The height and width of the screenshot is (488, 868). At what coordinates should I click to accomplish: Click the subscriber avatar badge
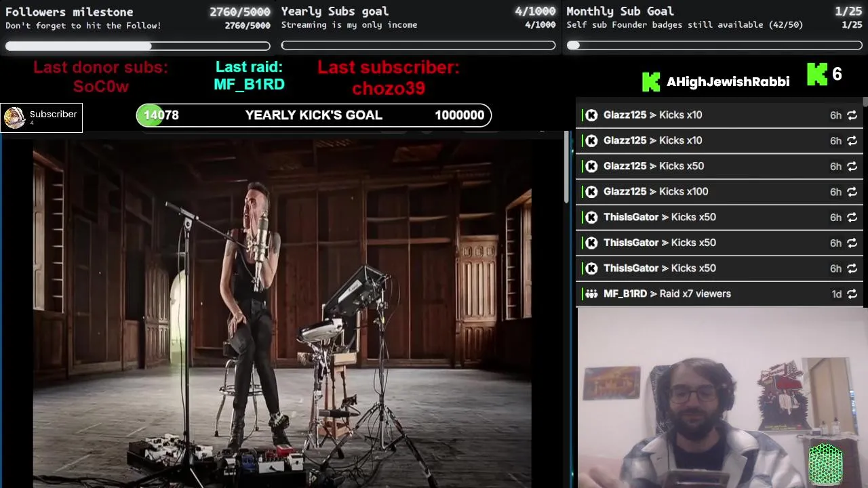(14, 118)
